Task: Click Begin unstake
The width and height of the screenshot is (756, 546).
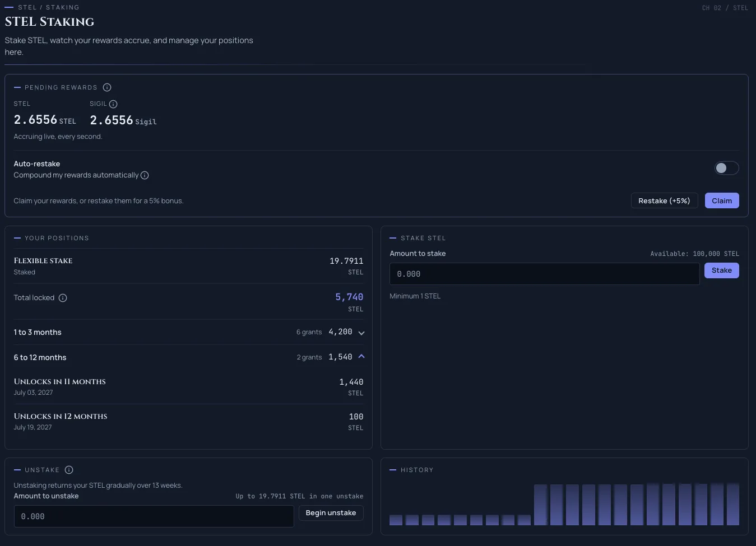Action: [x=331, y=513]
